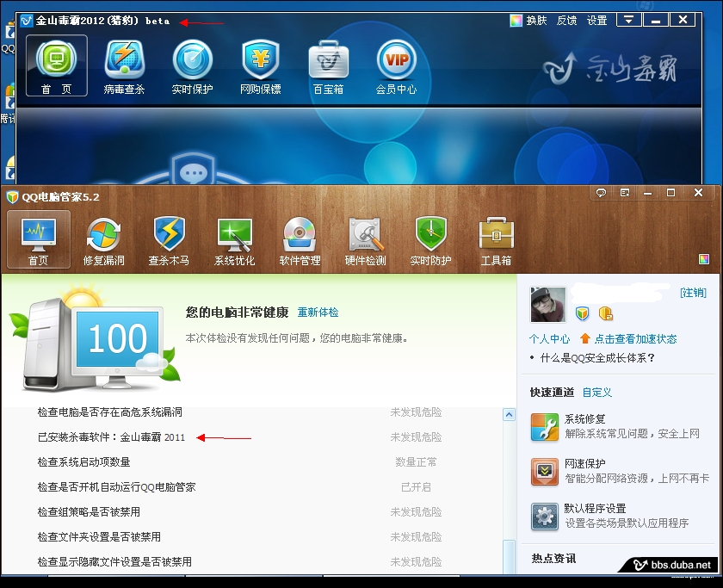Select row 检查文件夹设置是否被禁用
This screenshot has width=723, height=588.
[x=250, y=536]
